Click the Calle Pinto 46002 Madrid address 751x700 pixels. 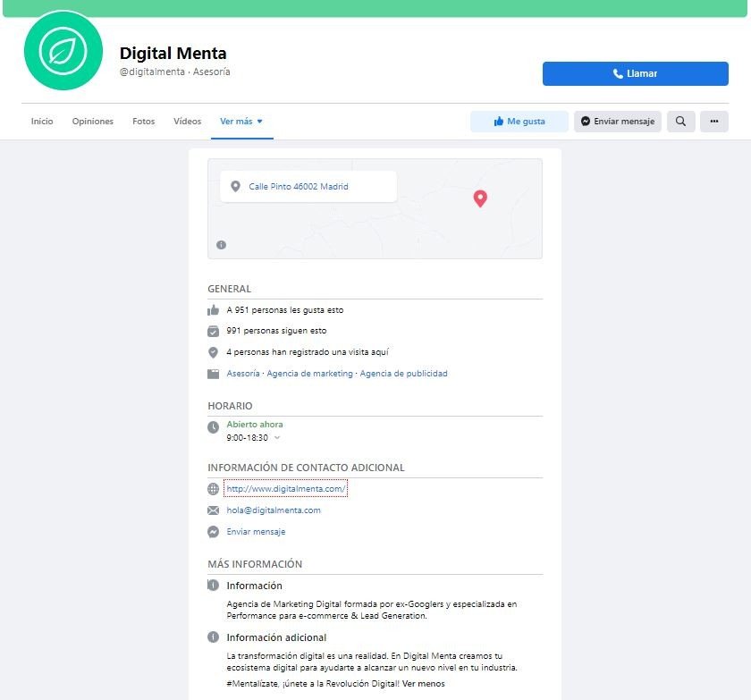[x=299, y=187]
